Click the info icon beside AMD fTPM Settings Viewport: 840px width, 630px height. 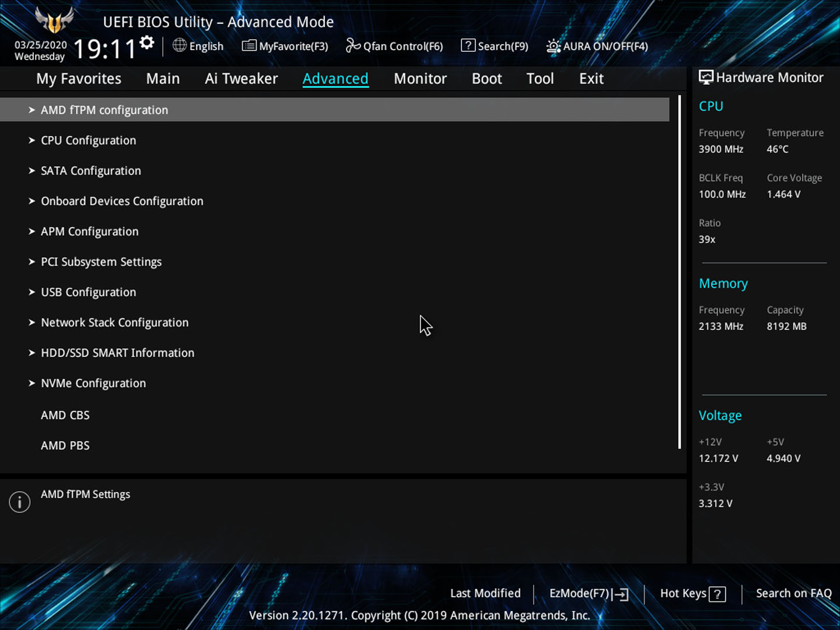pos(20,502)
